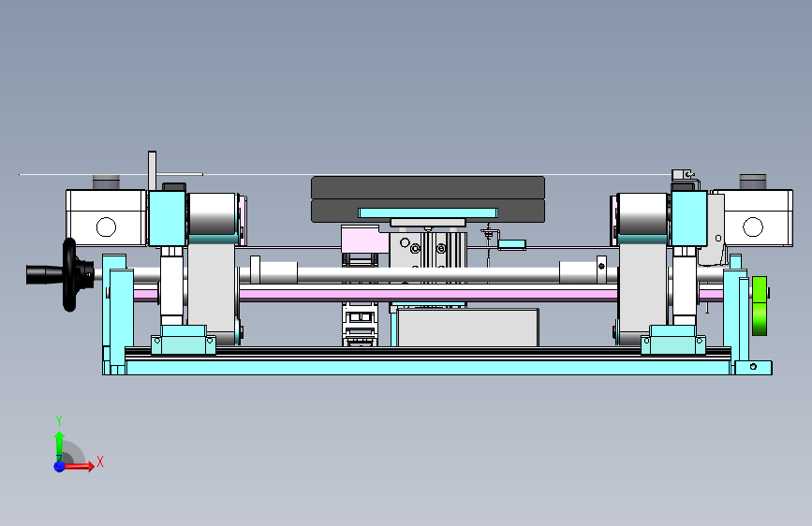The width and height of the screenshot is (812, 526).
Task: Click the Y label of coordinate triad
Action: coord(59,421)
